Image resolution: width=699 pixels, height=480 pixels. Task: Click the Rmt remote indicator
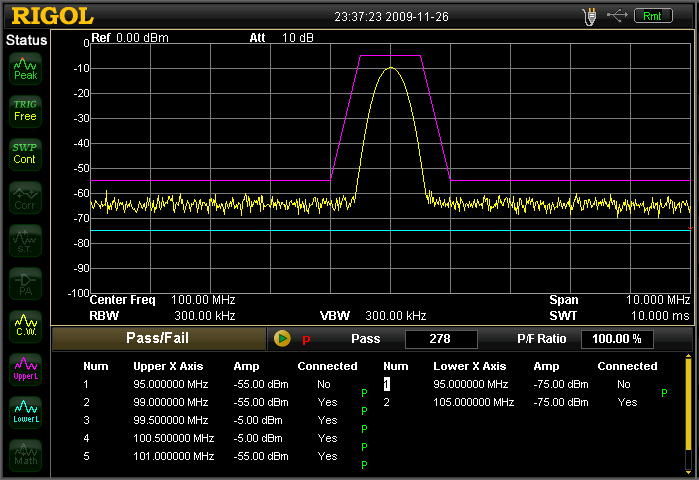coord(653,16)
